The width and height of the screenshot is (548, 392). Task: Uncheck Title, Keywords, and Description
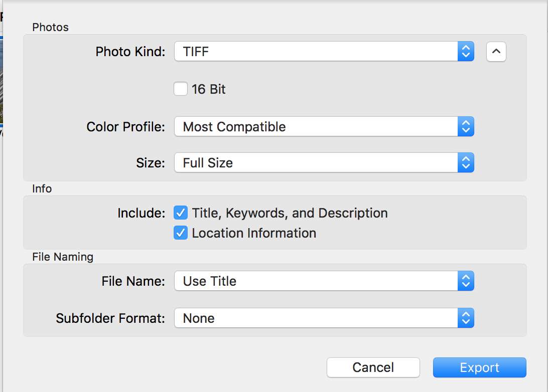click(x=181, y=213)
